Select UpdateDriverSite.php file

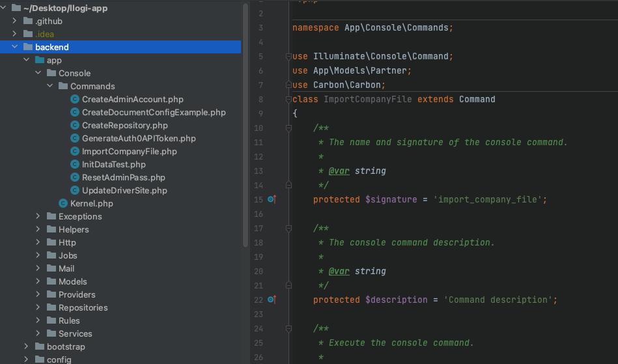click(x=124, y=190)
